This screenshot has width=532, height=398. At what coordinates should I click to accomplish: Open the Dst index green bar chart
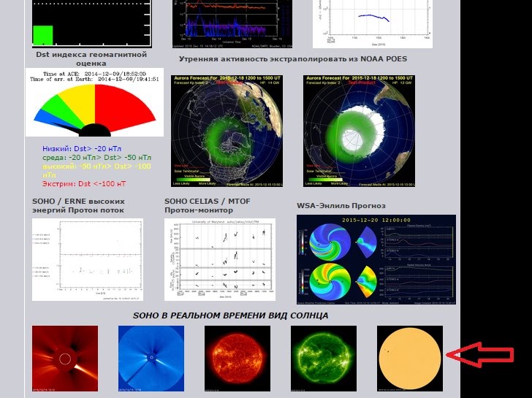[91, 23]
